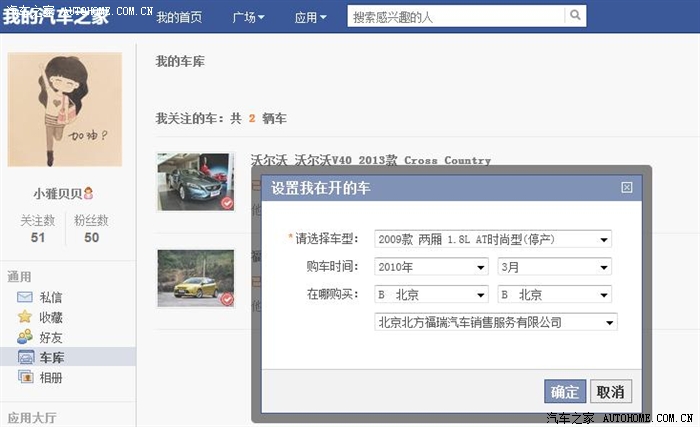Open the purchase month dropdown 3月

(x=554, y=267)
